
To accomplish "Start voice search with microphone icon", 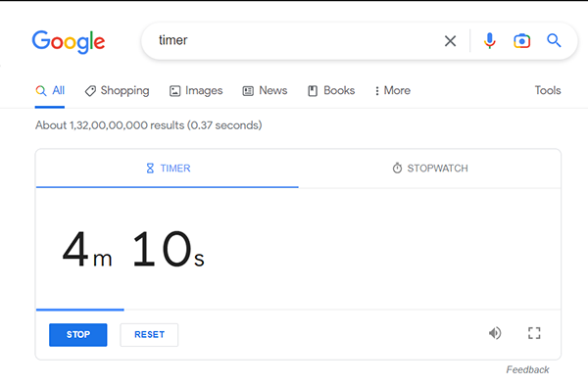I will [489, 40].
